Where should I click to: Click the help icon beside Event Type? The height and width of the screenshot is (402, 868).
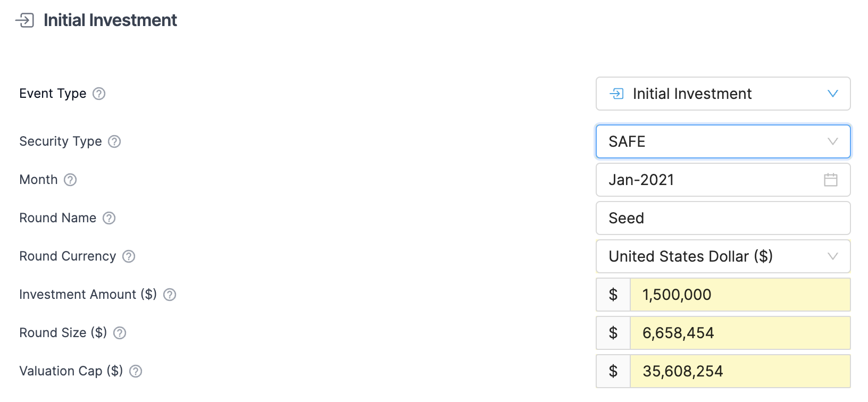tap(99, 94)
